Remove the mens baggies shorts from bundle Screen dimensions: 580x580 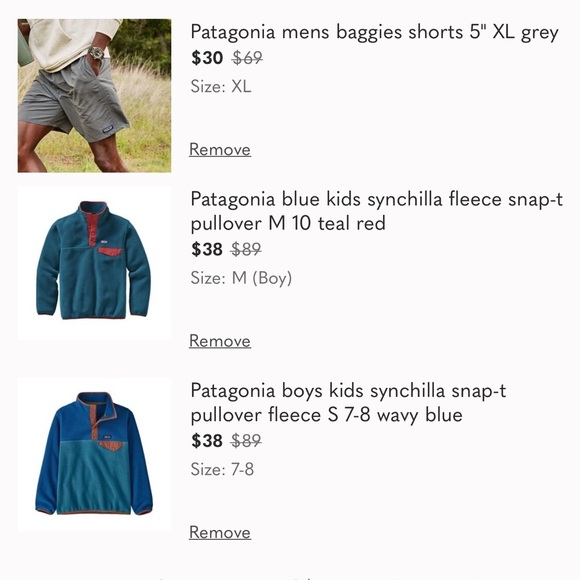pos(220,150)
